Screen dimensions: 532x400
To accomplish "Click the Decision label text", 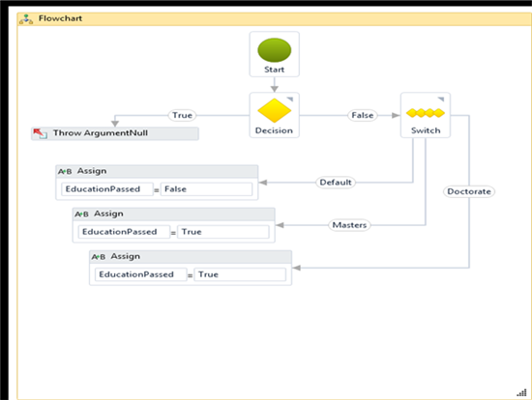I will click(x=274, y=130).
